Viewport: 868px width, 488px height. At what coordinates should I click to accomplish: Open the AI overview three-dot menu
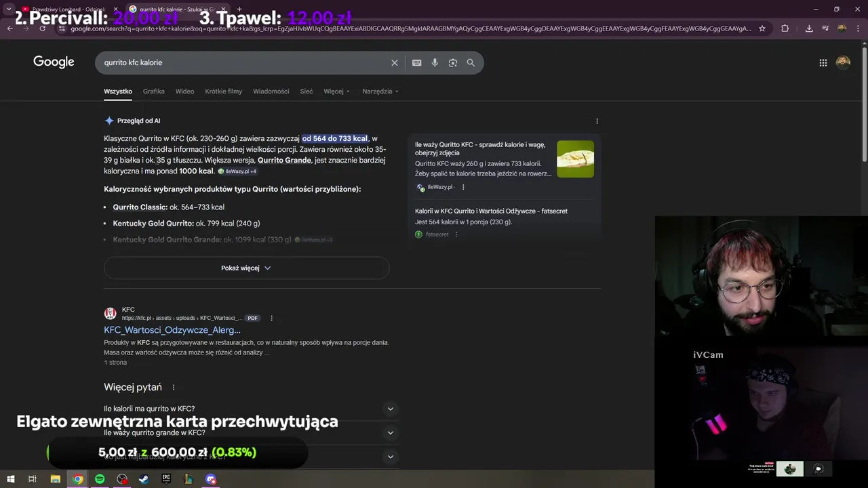point(597,121)
